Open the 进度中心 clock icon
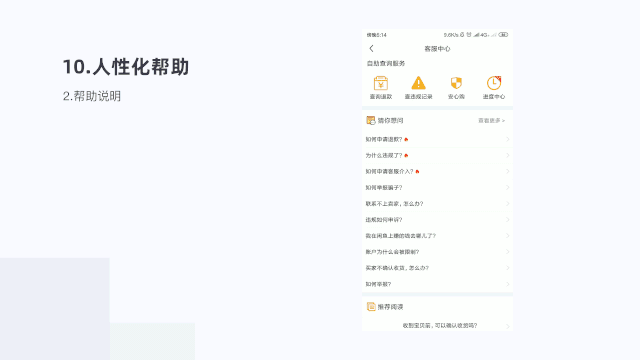 pyautogui.click(x=494, y=83)
